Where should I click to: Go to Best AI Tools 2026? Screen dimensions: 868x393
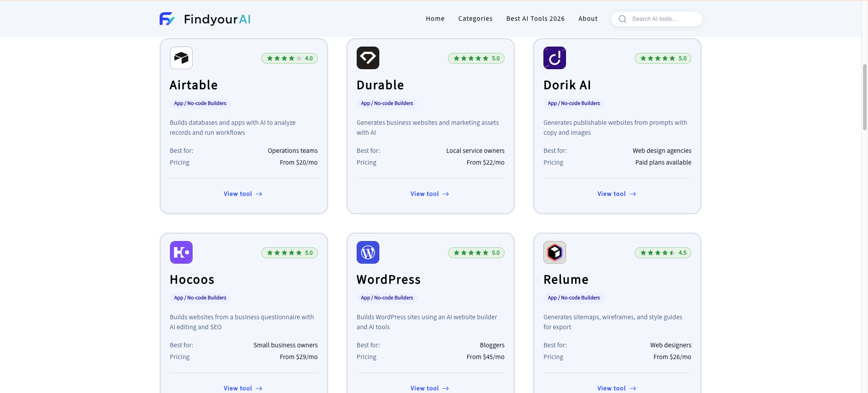[x=535, y=19]
